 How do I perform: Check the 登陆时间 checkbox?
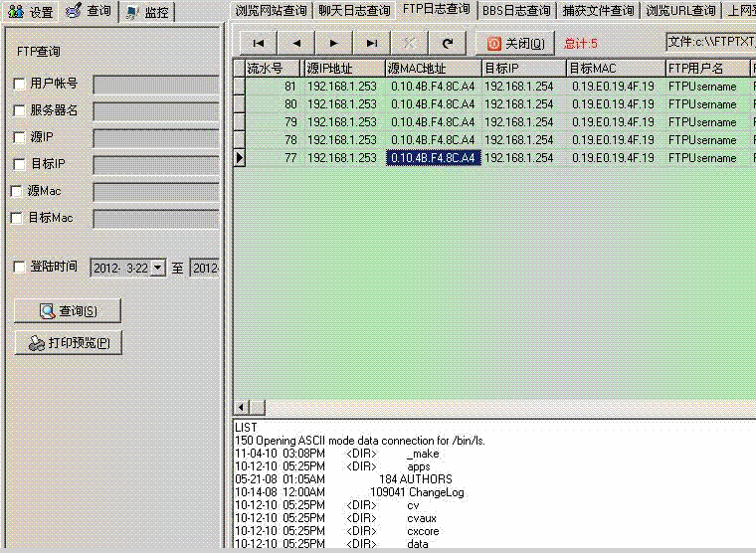pyautogui.click(x=20, y=267)
